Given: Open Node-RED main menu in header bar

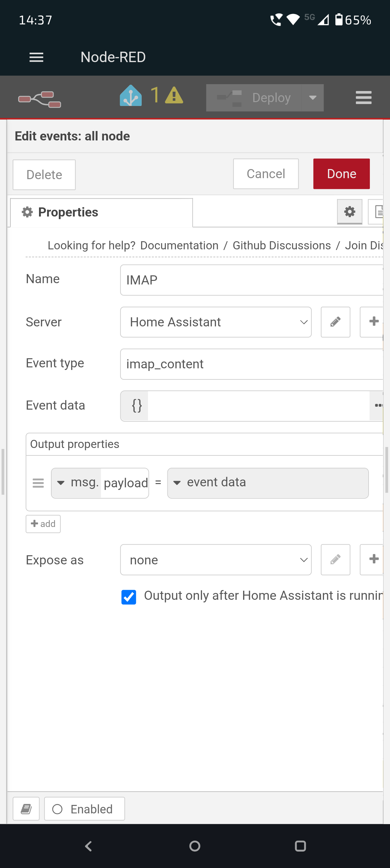Looking at the screenshot, I should [x=363, y=98].
